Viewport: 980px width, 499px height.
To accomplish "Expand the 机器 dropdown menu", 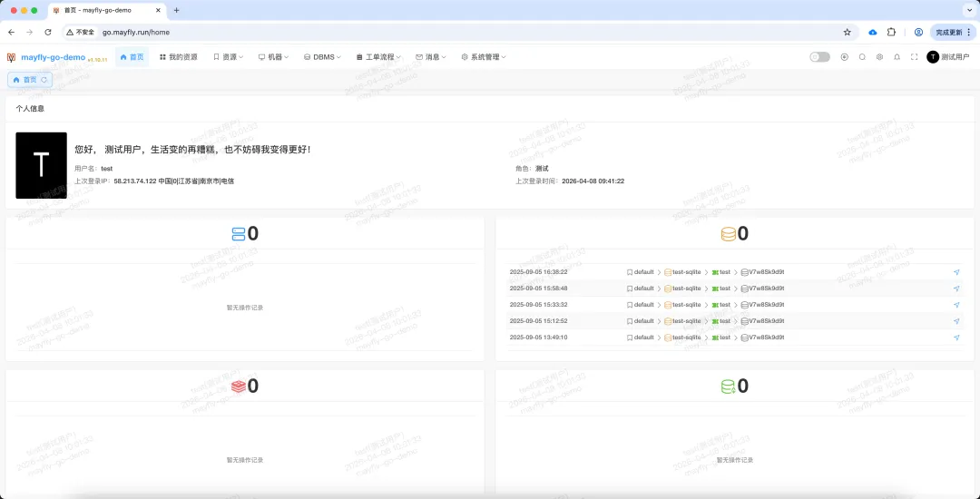I will point(273,57).
